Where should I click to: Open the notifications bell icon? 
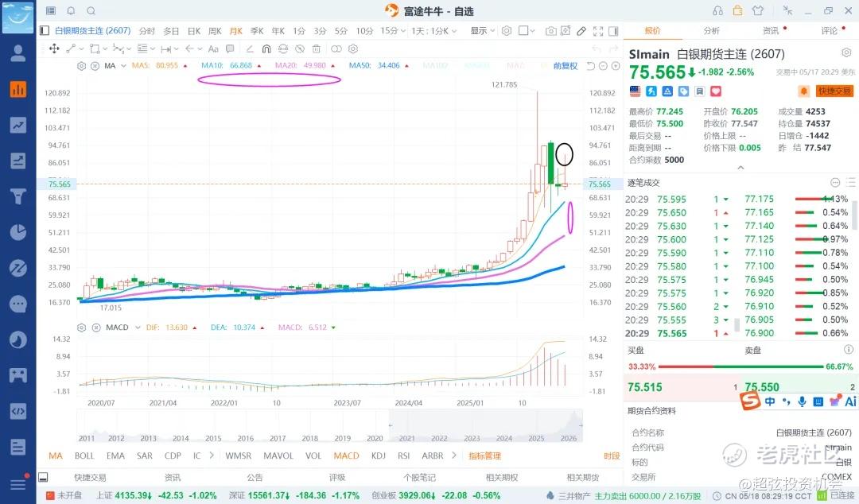pos(71,11)
